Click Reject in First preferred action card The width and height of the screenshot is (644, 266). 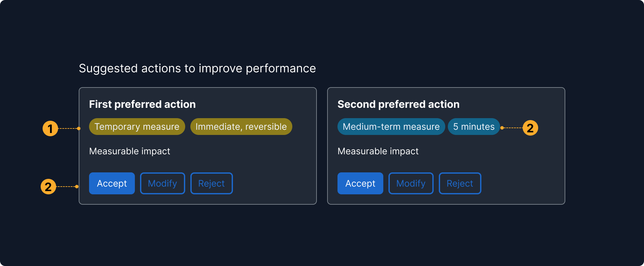coord(211,183)
